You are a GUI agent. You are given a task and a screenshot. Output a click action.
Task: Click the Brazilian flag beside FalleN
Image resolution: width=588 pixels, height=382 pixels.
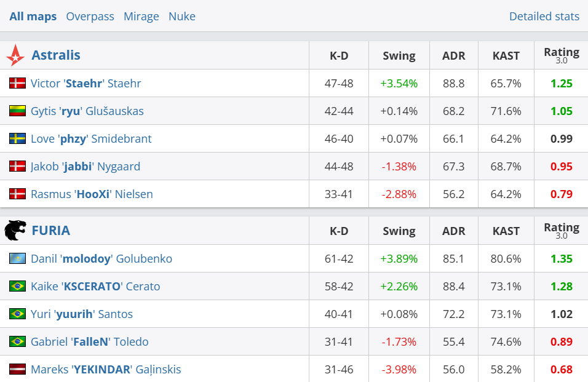pos(17,341)
